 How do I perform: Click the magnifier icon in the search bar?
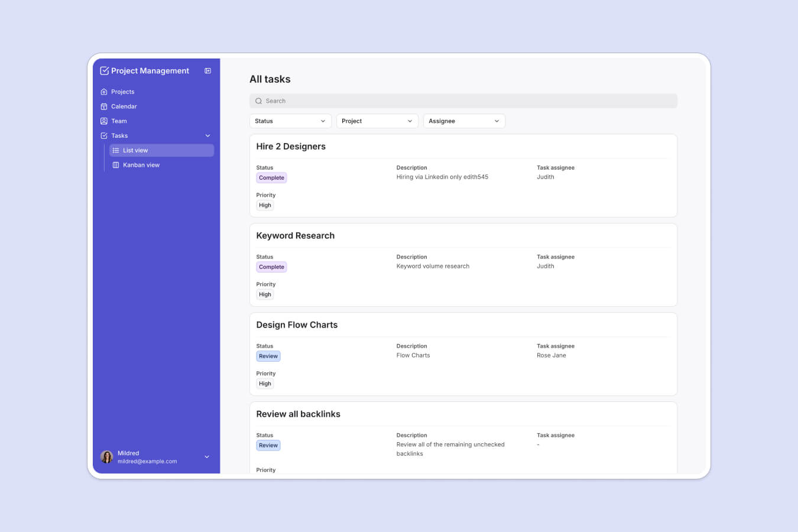click(x=258, y=101)
